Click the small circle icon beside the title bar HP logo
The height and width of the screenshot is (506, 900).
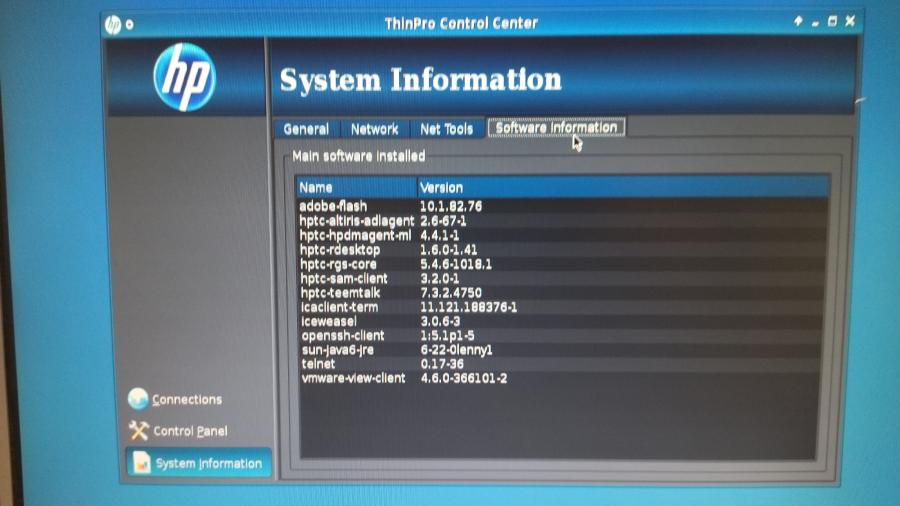[x=130, y=25]
